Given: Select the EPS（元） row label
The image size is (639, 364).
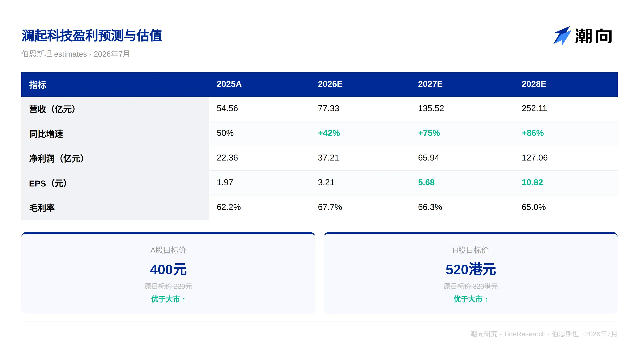Looking at the screenshot, I should point(48,183).
